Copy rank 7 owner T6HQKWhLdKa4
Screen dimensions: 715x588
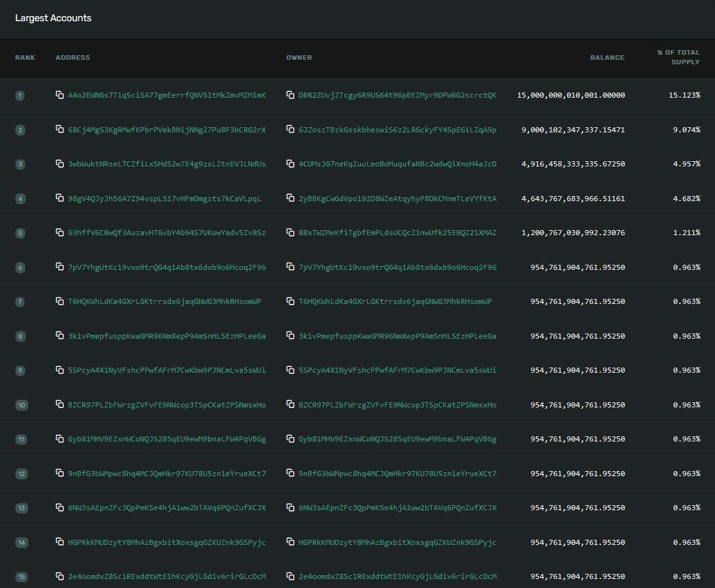point(290,301)
